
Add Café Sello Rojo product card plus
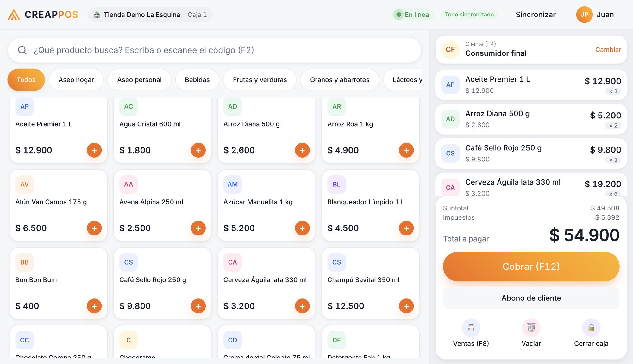coord(198,306)
